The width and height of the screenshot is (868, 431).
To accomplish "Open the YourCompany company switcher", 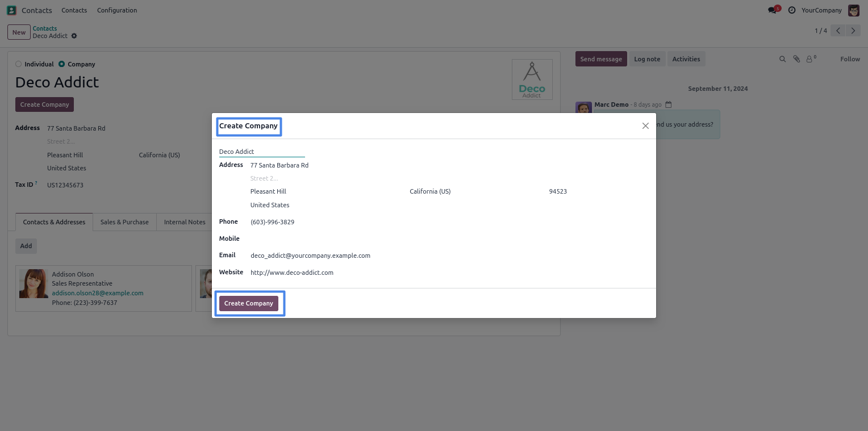I will (x=821, y=10).
